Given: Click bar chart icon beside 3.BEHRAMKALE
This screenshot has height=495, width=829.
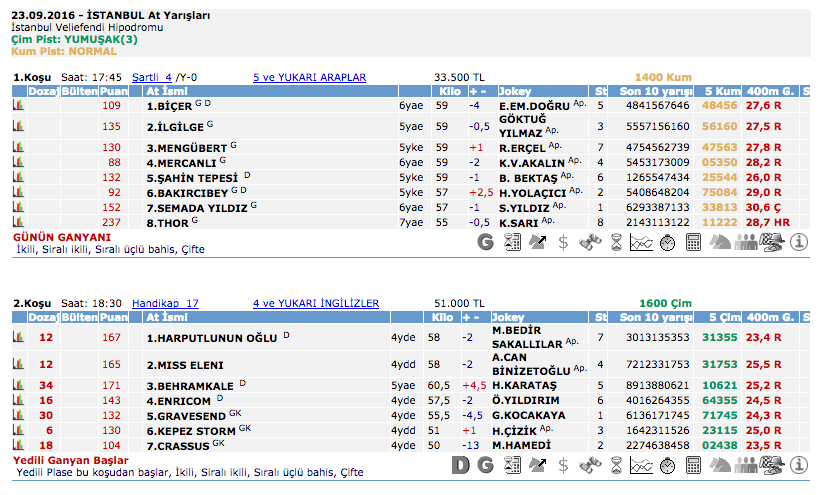Looking at the screenshot, I should point(17,385).
